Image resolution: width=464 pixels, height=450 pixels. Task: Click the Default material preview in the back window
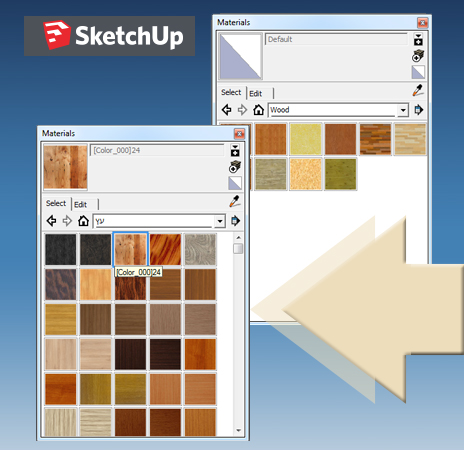click(x=240, y=56)
